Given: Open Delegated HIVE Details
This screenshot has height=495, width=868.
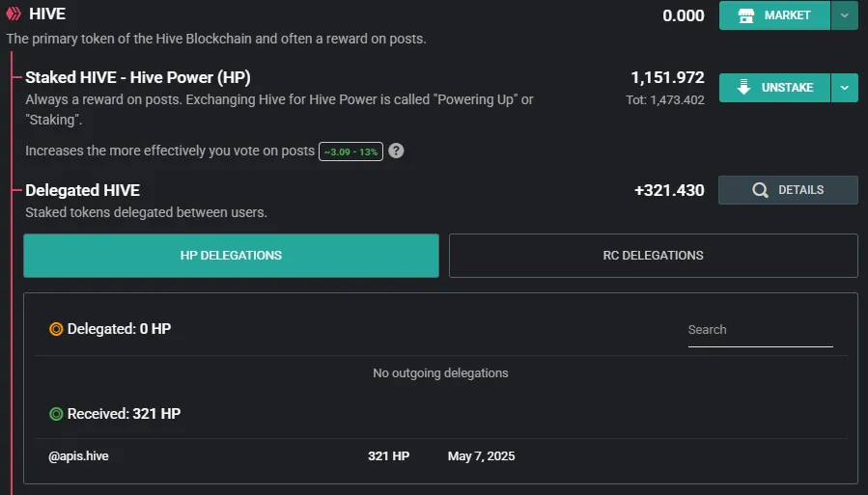Looking at the screenshot, I should click(x=788, y=190).
